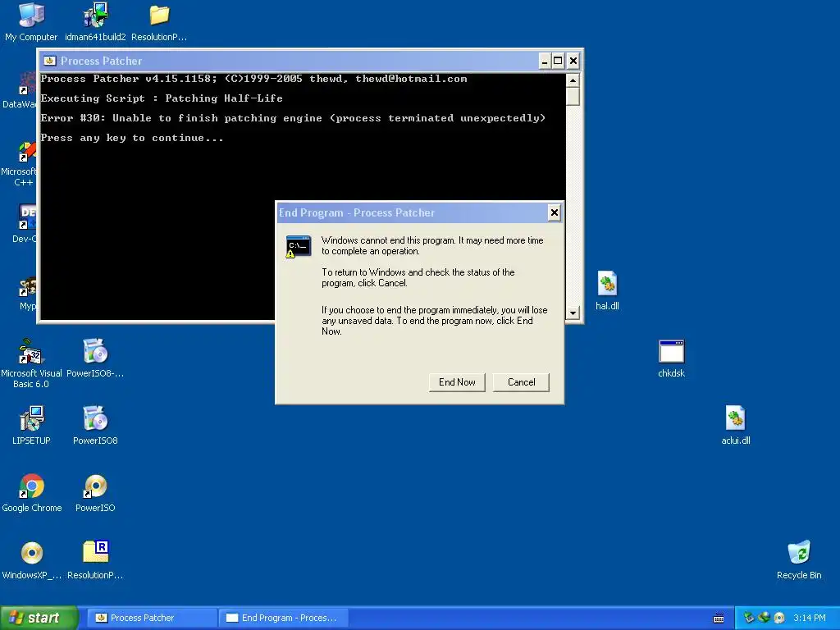Viewport: 840px width, 630px height.
Task: Close the Process Patcher console window
Action: coord(573,61)
